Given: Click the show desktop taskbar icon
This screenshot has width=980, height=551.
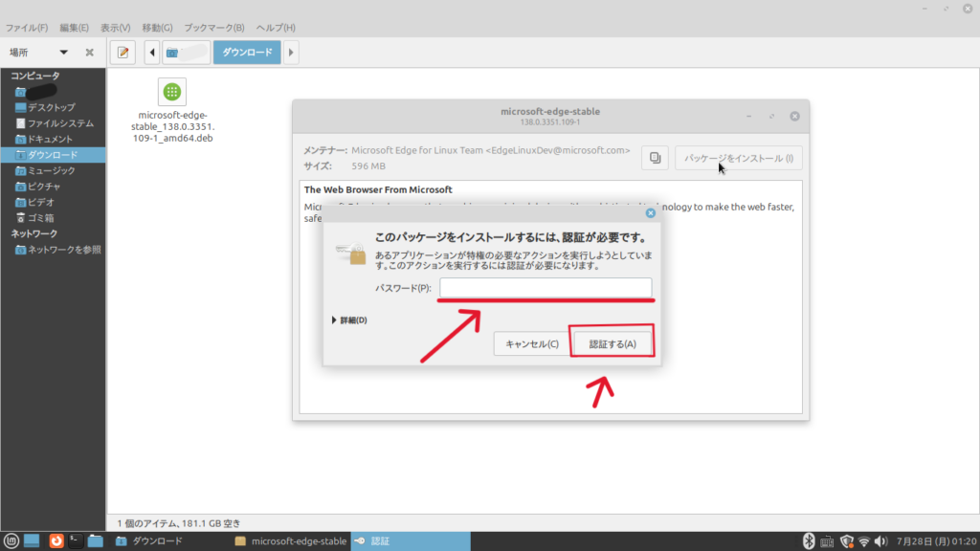Looking at the screenshot, I should coord(32,541).
